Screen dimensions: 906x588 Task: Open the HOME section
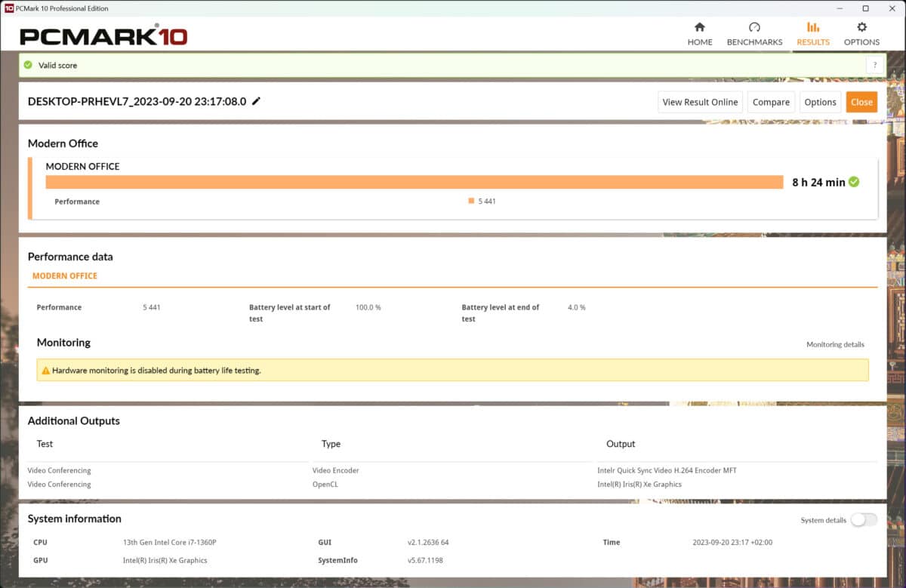point(700,34)
